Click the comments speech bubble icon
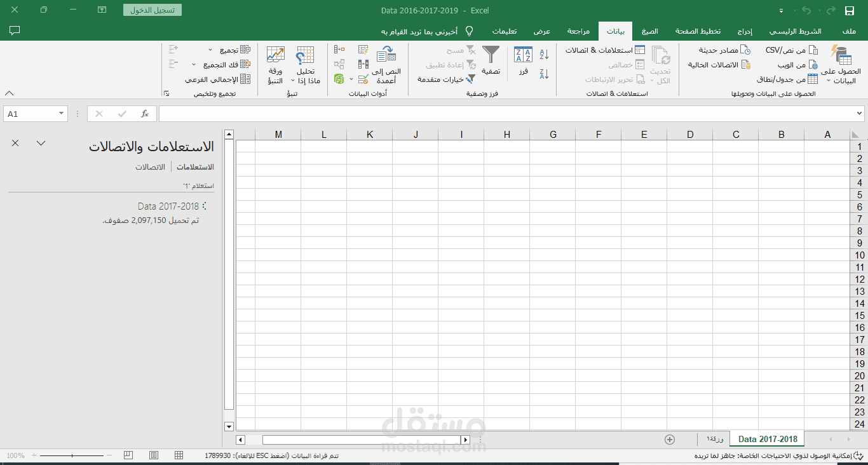Image resolution: width=868 pixels, height=465 pixels. (15, 30)
